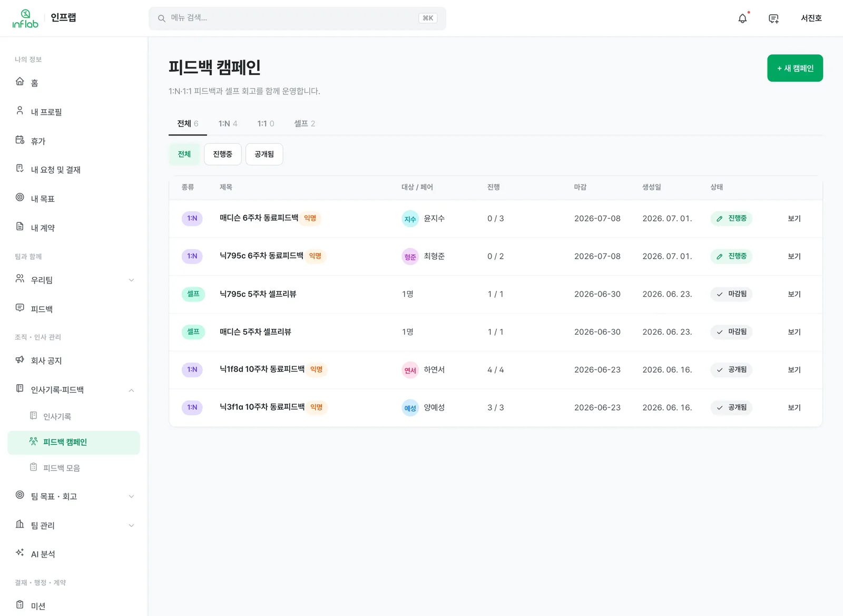Go to 내 프로필 in sidebar
This screenshot has width=843, height=616.
74,112
